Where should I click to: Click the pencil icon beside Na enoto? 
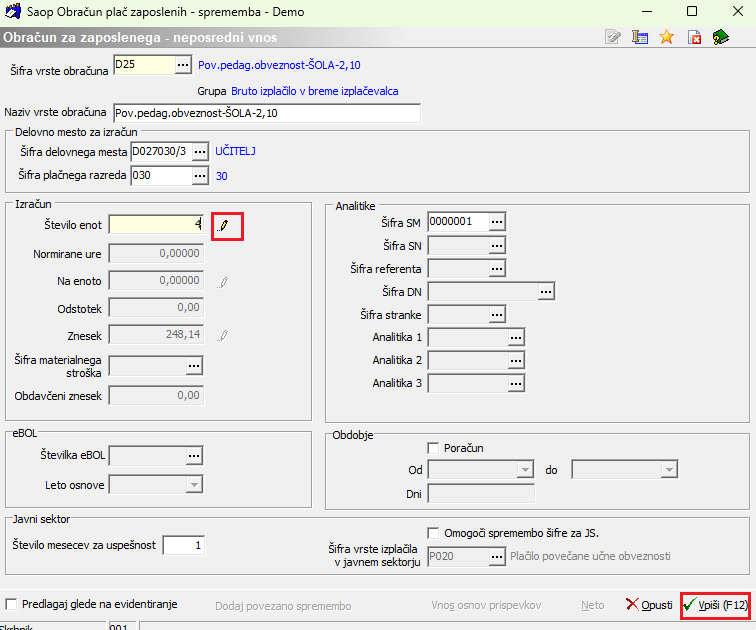pos(223,282)
